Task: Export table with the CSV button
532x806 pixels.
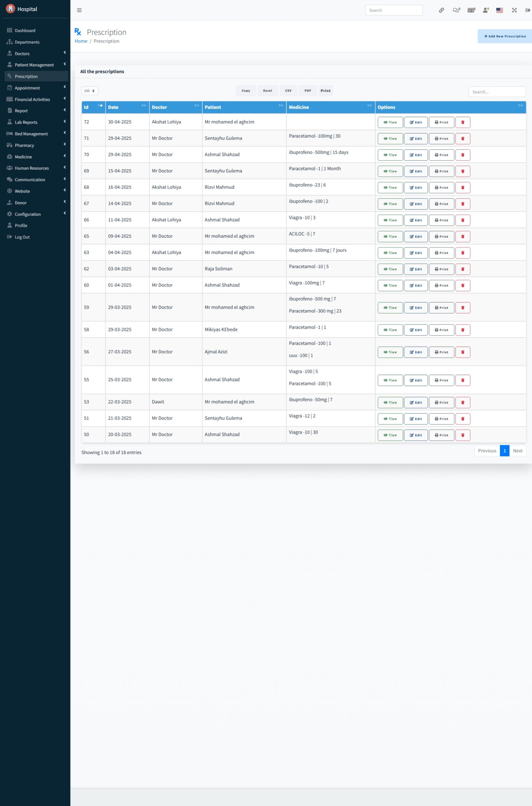Action: [288, 91]
